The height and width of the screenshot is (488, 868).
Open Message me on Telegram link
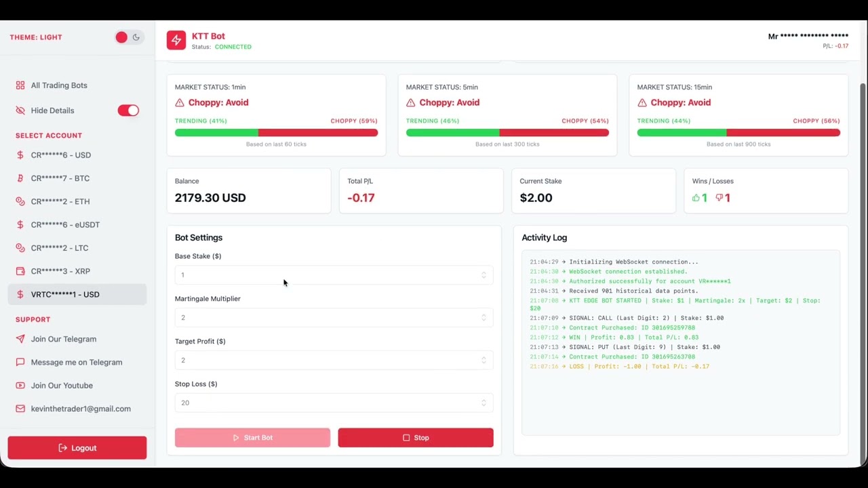tap(77, 362)
